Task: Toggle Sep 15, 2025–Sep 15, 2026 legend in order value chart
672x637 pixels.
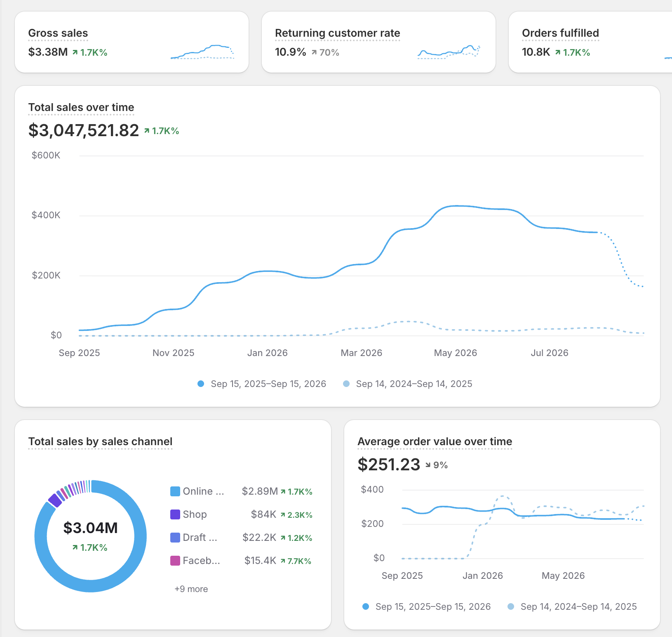Action: pos(426,606)
